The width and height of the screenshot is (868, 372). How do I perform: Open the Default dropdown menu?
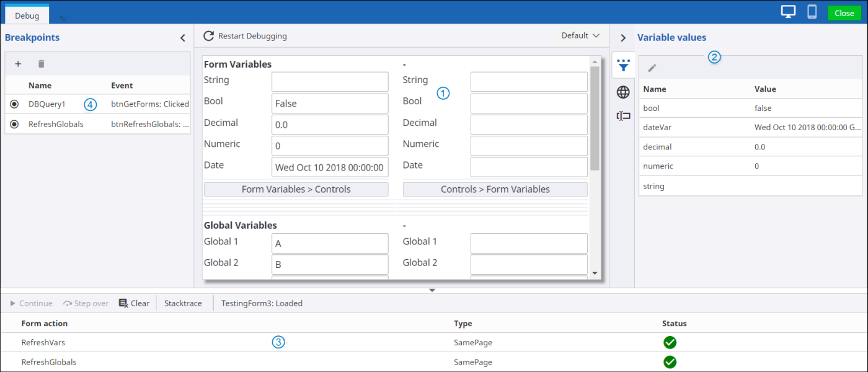pos(580,36)
